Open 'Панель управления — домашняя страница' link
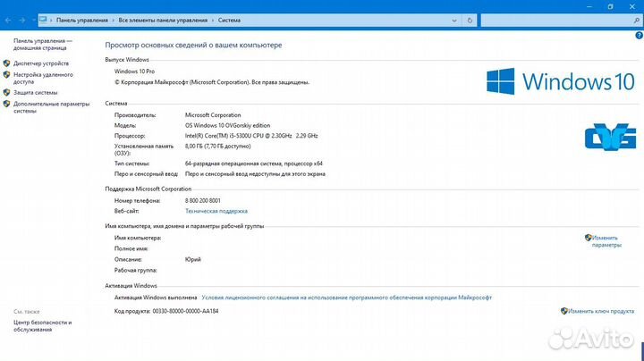Viewport: 644px width, 361px height. (x=43, y=45)
